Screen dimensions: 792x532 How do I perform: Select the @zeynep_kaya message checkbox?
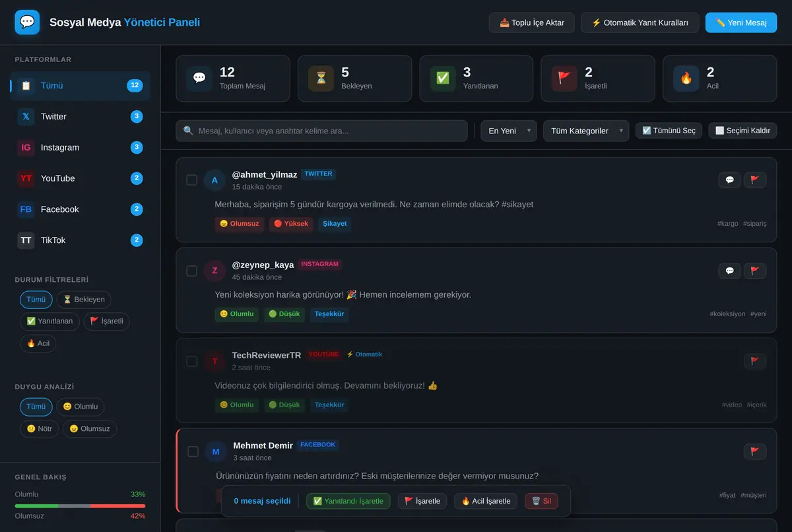[192, 271]
